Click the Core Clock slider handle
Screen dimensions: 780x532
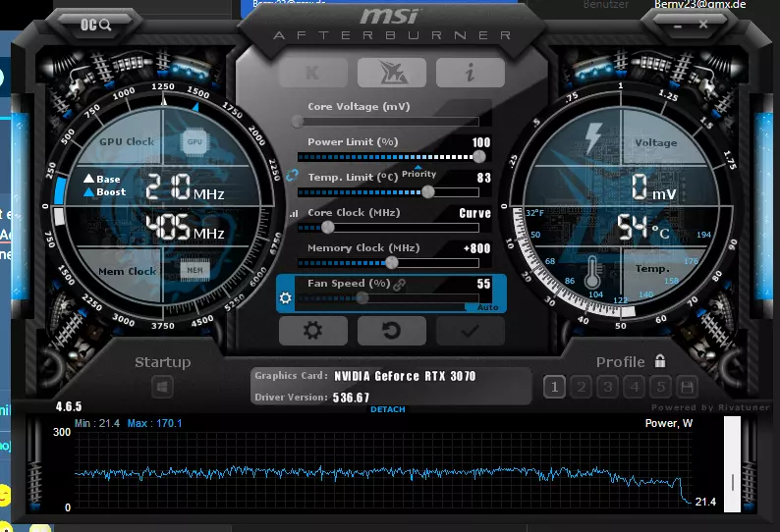327,227
